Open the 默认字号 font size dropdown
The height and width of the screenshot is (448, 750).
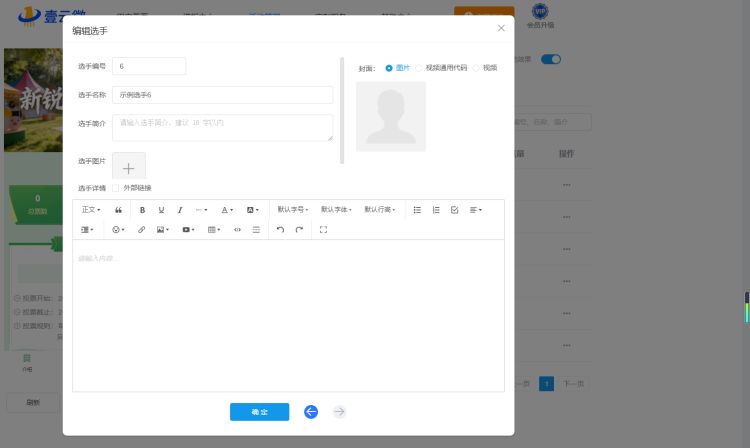(x=293, y=209)
